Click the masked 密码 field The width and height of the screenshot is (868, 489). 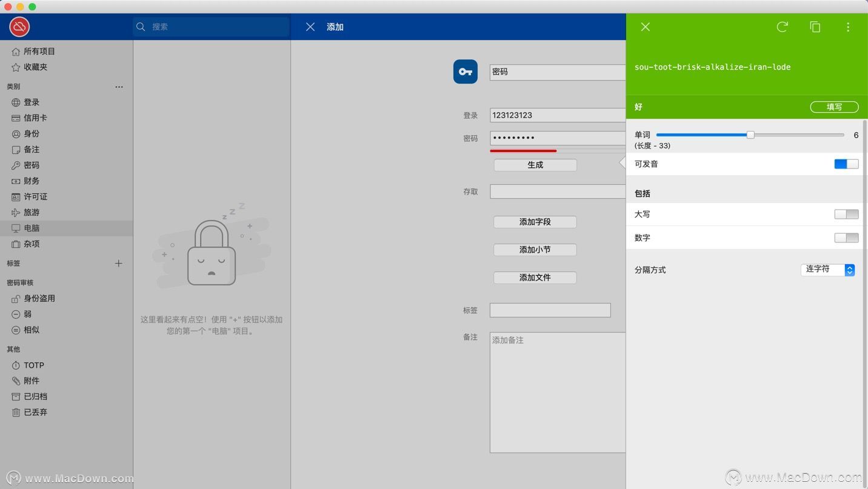558,138
